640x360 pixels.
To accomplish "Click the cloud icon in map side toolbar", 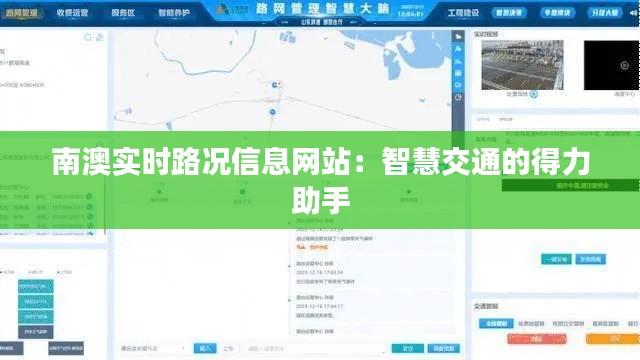I will tap(458, 49).
